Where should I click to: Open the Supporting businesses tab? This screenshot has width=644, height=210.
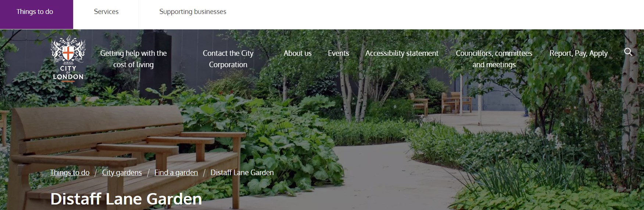tap(193, 12)
